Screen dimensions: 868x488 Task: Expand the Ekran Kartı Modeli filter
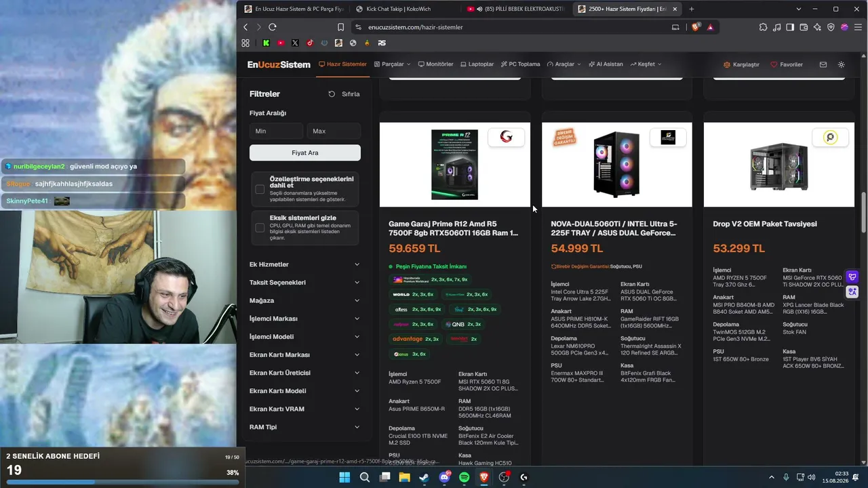pos(304,391)
